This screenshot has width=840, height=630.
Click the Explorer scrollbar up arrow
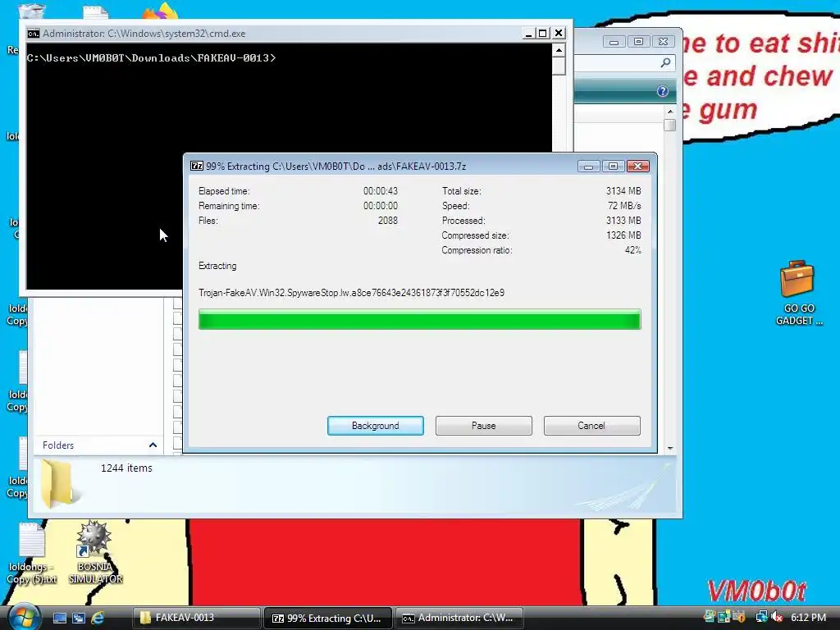click(x=669, y=111)
